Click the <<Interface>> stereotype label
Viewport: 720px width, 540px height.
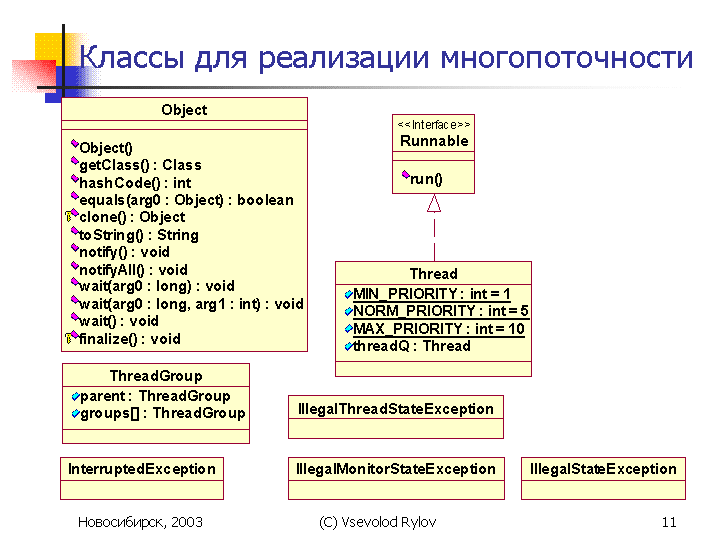(434, 124)
